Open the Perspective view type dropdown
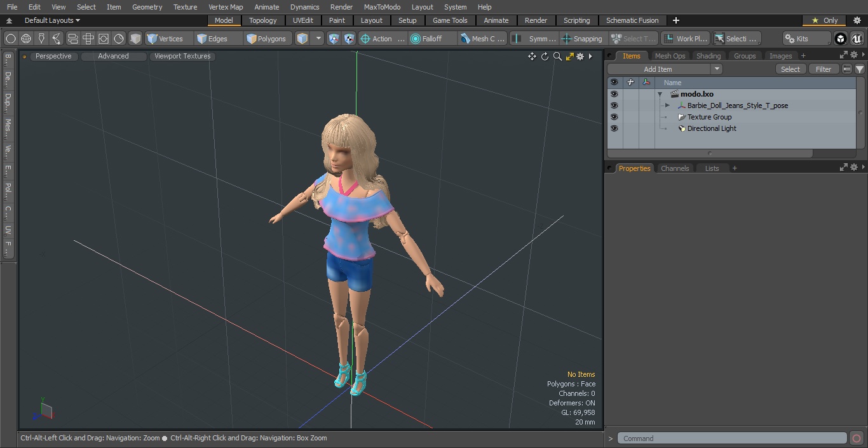This screenshot has width=868, height=448. coord(53,57)
